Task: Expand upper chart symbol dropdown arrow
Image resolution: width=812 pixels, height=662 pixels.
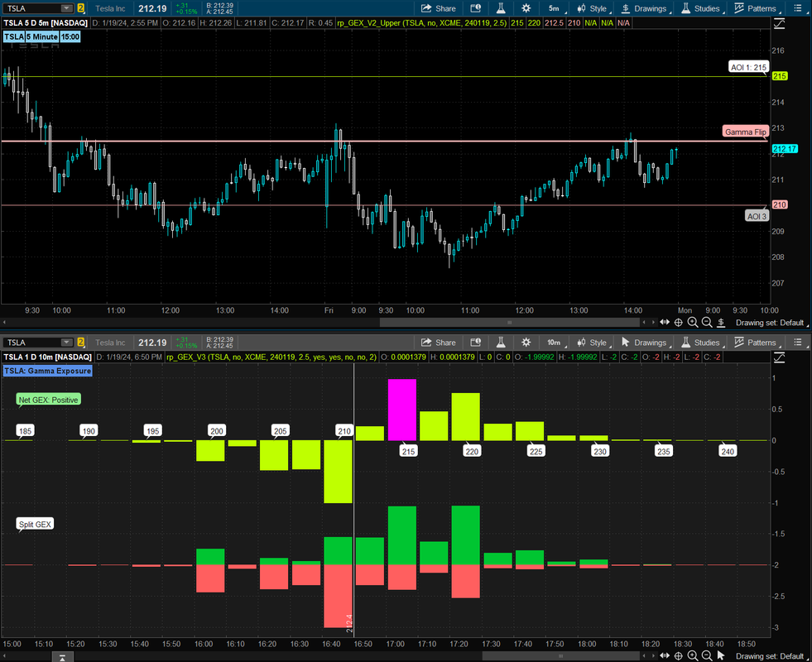Action: point(67,8)
